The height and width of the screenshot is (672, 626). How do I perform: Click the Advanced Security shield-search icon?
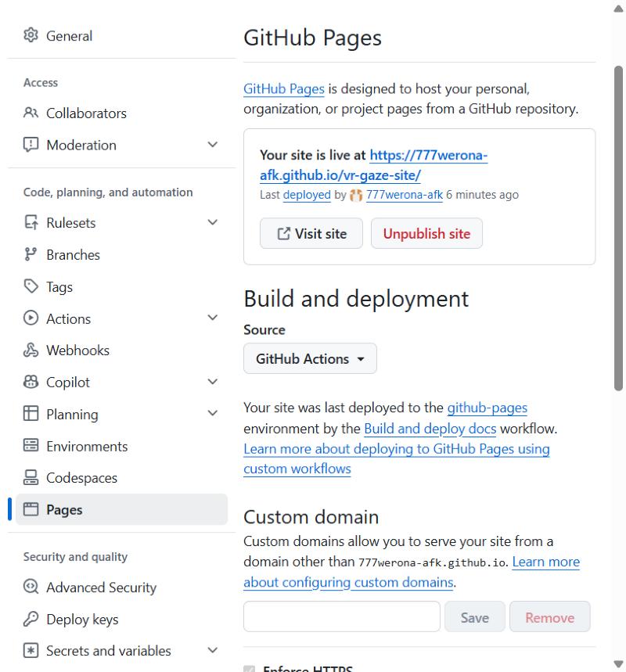point(31,587)
